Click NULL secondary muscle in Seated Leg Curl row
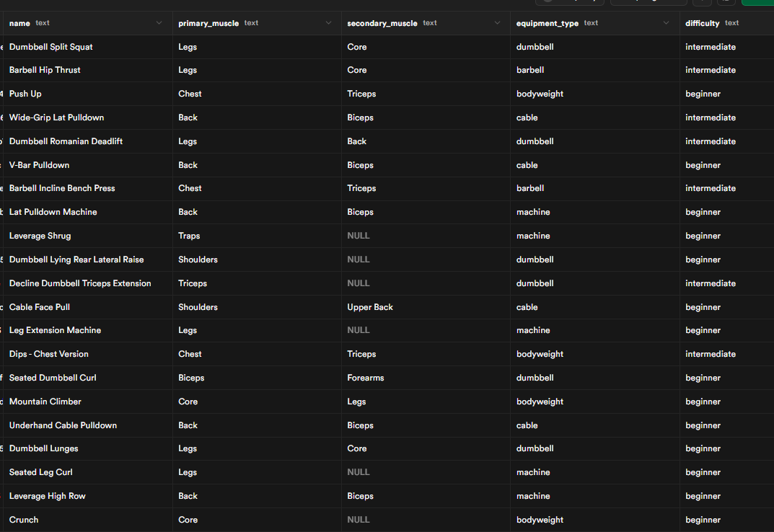 click(x=426, y=471)
